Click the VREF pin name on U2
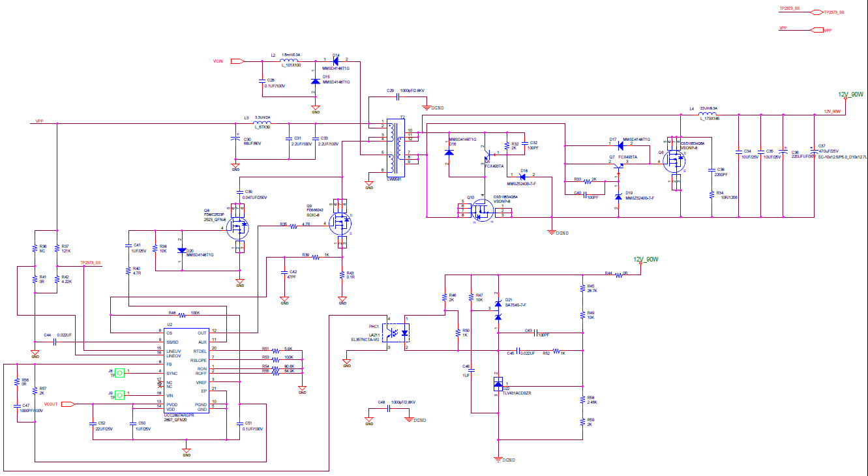 (x=202, y=382)
